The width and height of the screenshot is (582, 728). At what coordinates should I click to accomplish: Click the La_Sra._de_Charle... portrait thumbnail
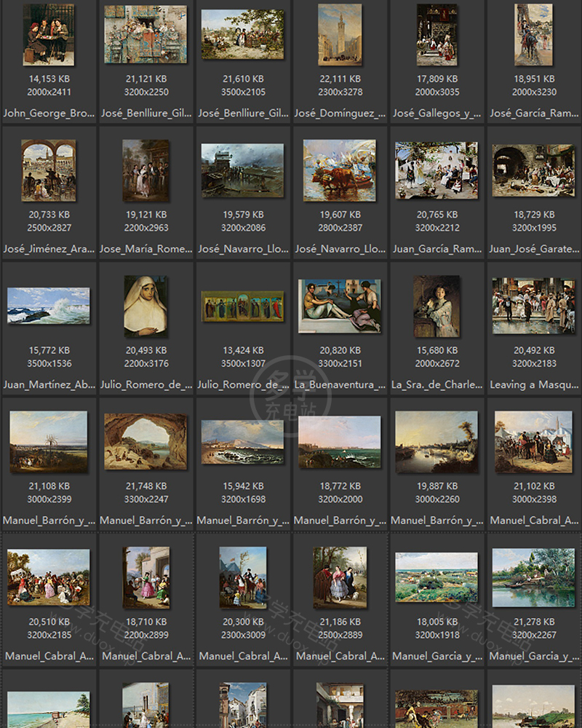(436, 306)
